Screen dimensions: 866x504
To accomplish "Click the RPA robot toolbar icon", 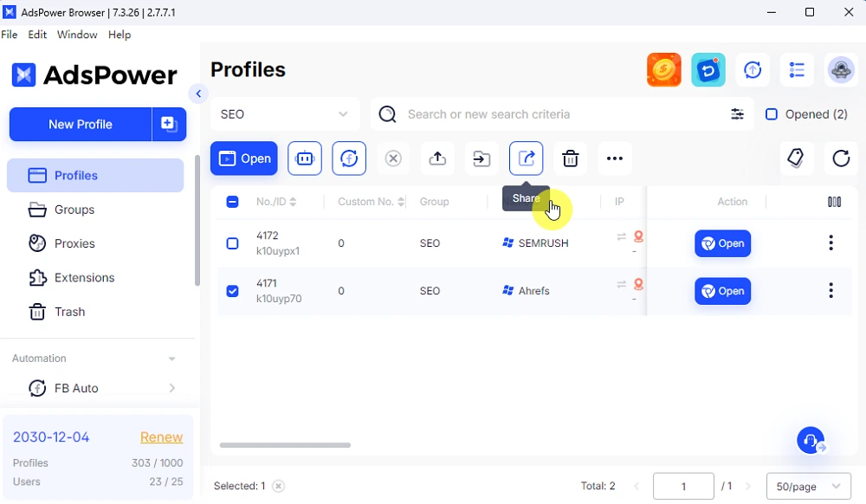I will [x=304, y=158].
